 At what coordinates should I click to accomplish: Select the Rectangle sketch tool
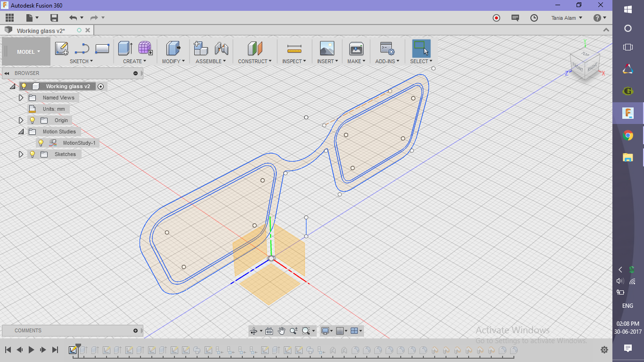[102, 49]
